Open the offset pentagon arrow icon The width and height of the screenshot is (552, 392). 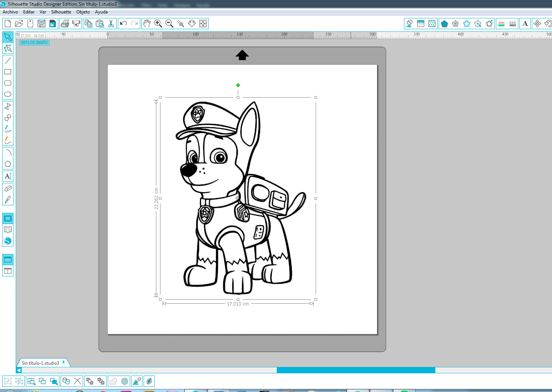coord(489,24)
